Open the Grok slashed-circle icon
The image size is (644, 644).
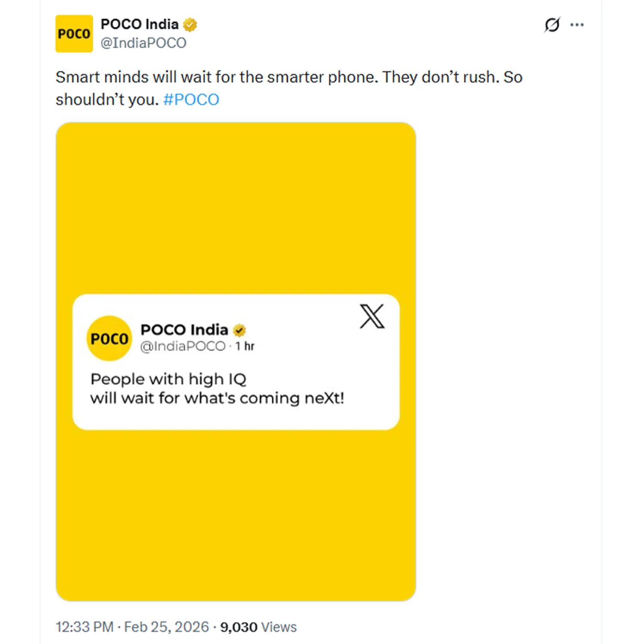552,25
